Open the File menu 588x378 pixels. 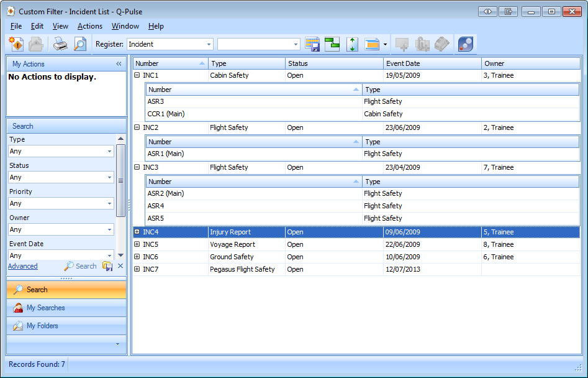pos(16,26)
